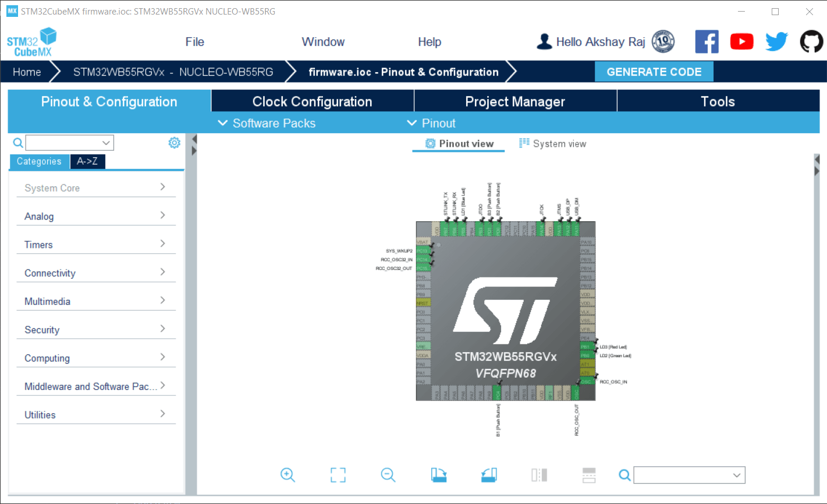
Task: Expand the Connectivity category
Action: 96,273
